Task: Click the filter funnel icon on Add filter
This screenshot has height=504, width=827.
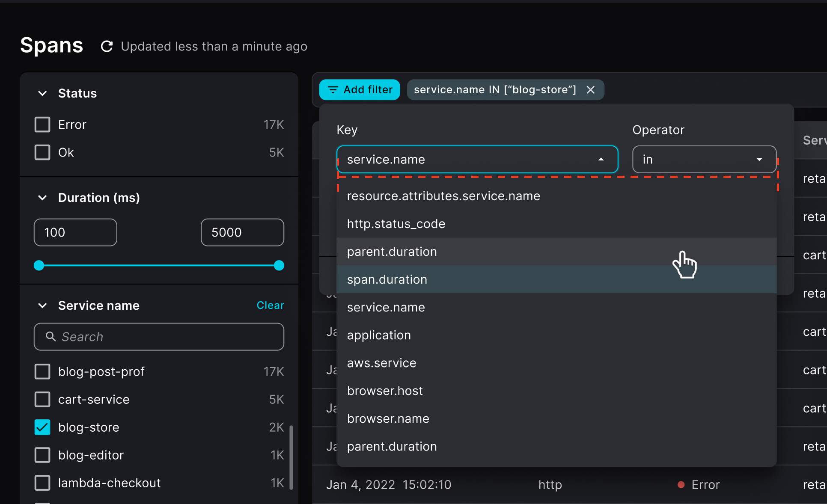Action: click(x=334, y=90)
